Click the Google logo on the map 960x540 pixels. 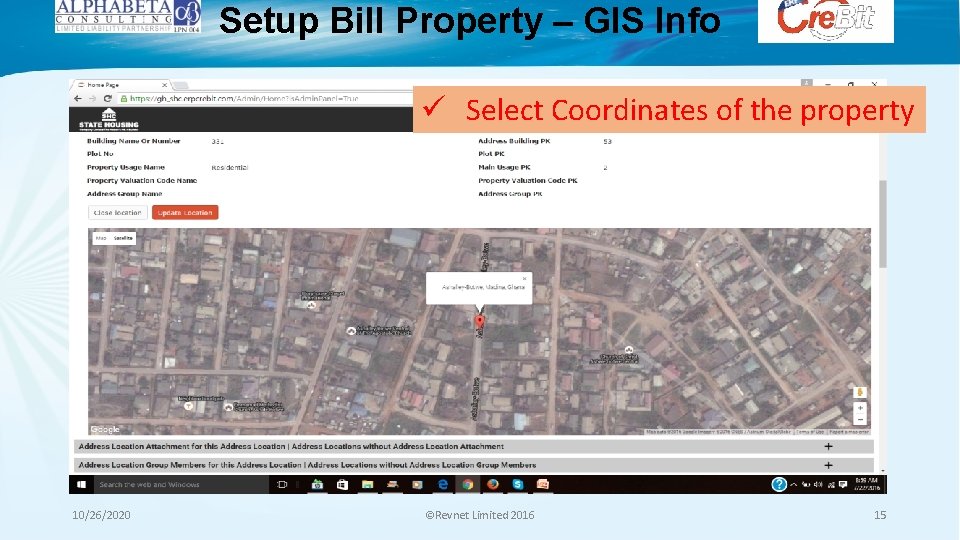tap(105, 429)
